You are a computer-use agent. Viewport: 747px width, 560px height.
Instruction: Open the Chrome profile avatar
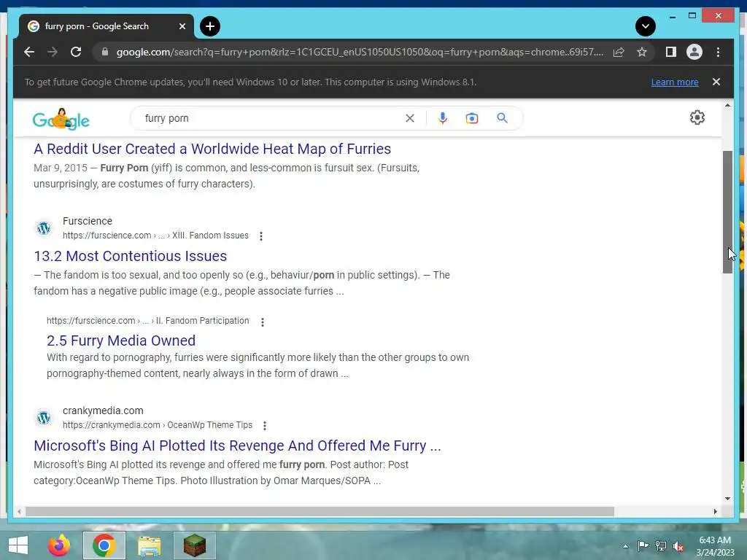(x=694, y=52)
